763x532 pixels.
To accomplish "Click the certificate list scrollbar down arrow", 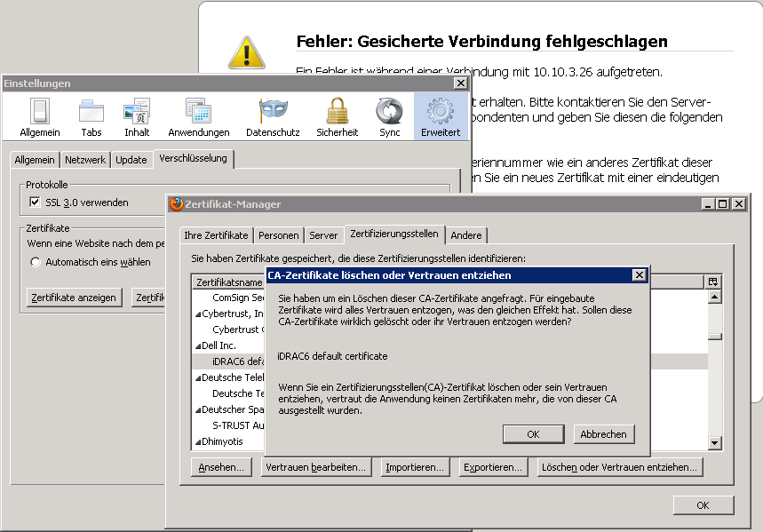I will coord(714,442).
